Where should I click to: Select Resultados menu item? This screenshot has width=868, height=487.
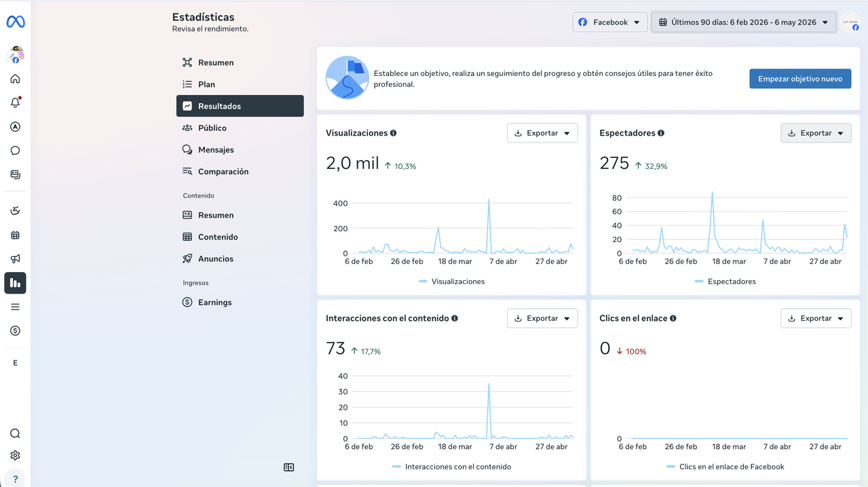pos(240,106)
